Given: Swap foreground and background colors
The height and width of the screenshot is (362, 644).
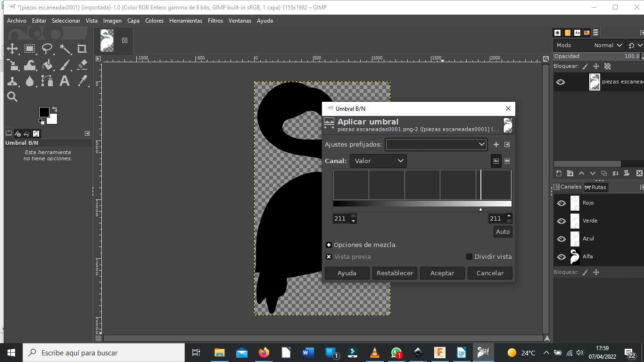Looking at the screenshot, I should pyautogui.click(x=54, y=109).
